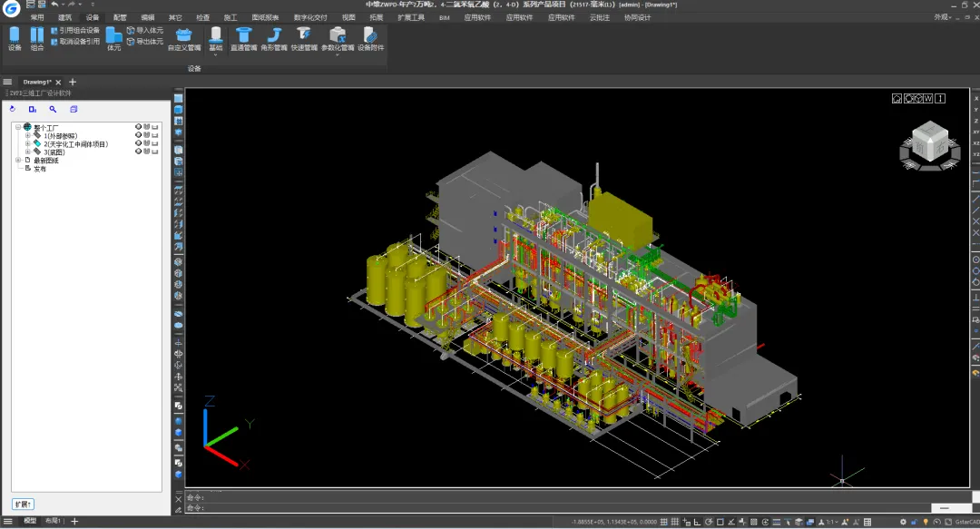Viewport: 980px width, 529px height.
Task: Open the 体元 primitive tool
Action: [113, 38]
